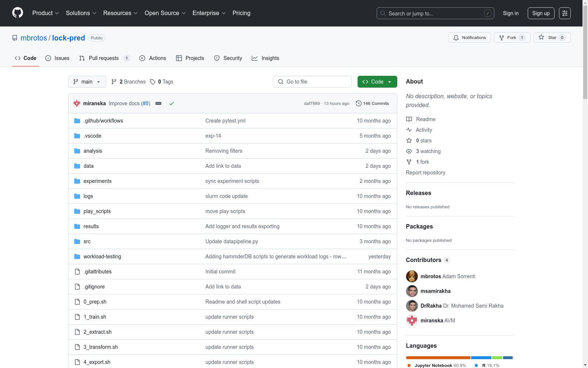Open the green Code dropdown
The width and height of the screenshot is (588, 368).
click(x=377, y=82)
